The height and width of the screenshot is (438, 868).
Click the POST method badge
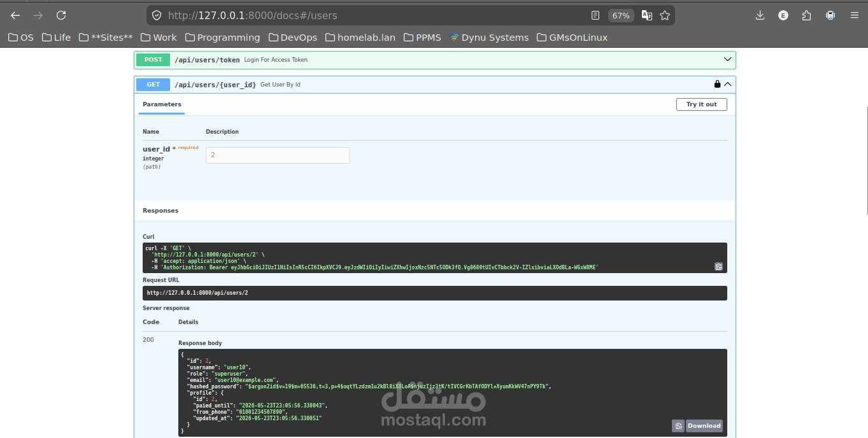click(153, 60)
